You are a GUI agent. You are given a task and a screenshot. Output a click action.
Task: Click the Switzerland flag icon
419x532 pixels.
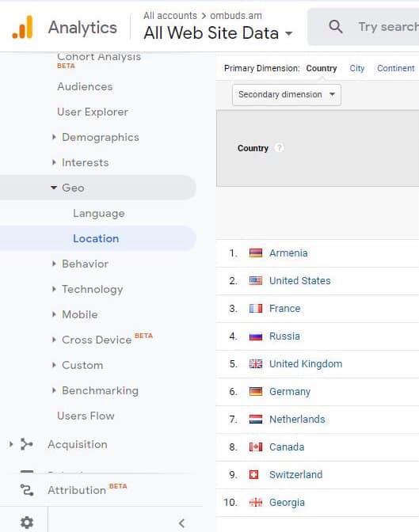(254, 475)
